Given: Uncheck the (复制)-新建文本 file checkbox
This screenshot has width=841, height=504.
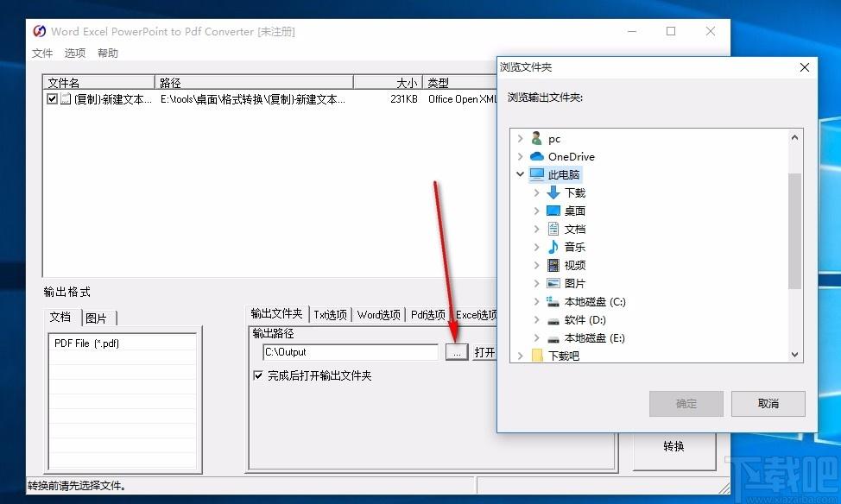Looking at the screenshot, I should (x=52, y=98).
